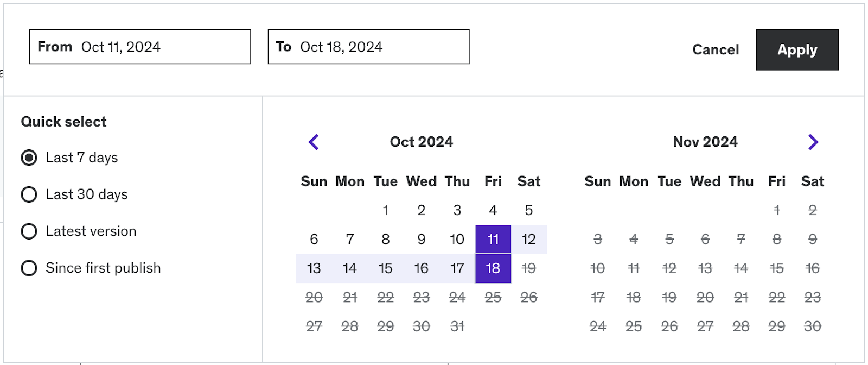The height and width of the screenshot is (365, 868).
Task: Go to previous month with left chevron
Action: pos(314,142)
